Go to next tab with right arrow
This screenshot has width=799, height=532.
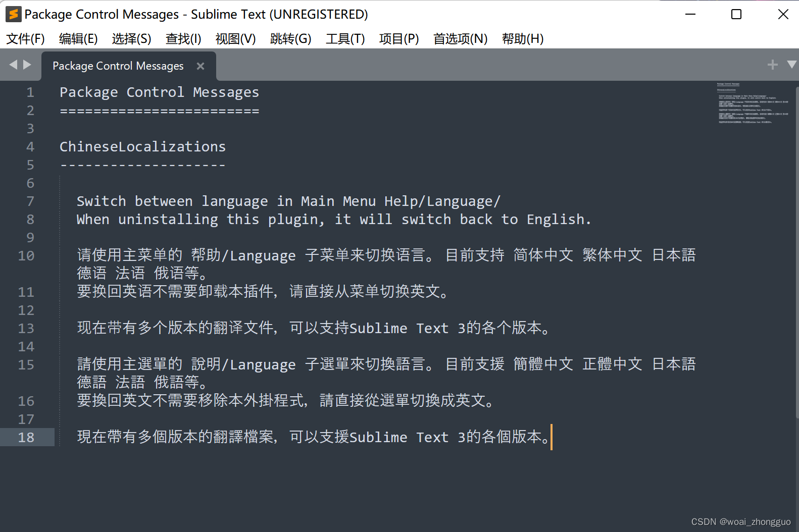(27, 65)
